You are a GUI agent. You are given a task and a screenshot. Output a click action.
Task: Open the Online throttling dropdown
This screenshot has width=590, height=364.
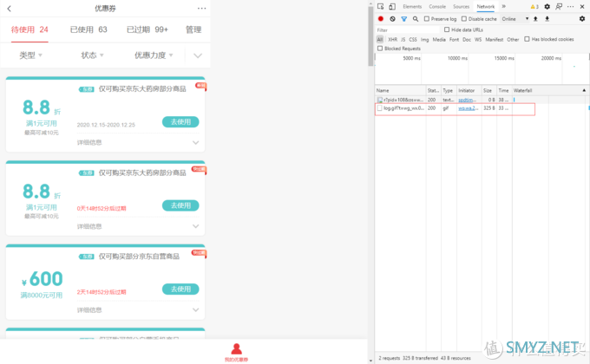pyautogui.click(x=515, y=19)
